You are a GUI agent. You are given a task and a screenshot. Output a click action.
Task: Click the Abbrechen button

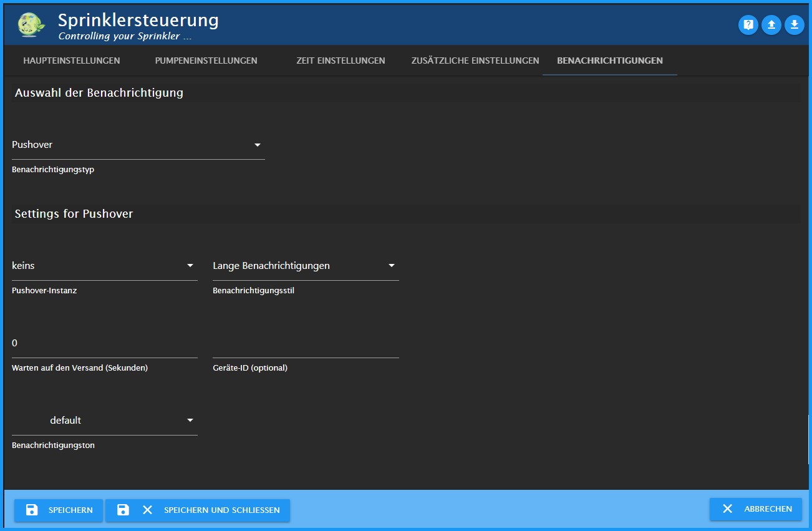point(756,509)
